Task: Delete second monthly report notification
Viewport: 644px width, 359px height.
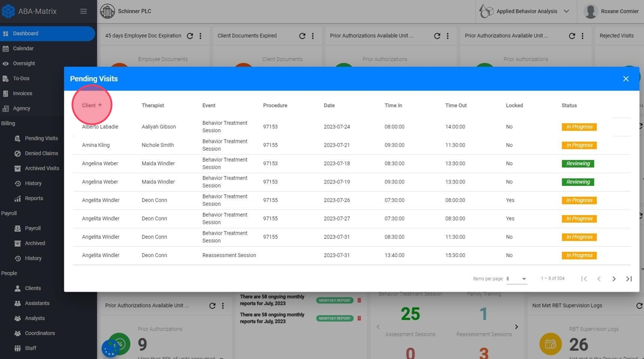Action: (x=359, y=318)
